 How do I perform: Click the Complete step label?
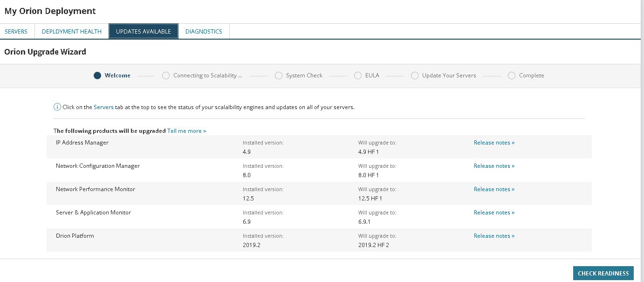pos(532,76)
